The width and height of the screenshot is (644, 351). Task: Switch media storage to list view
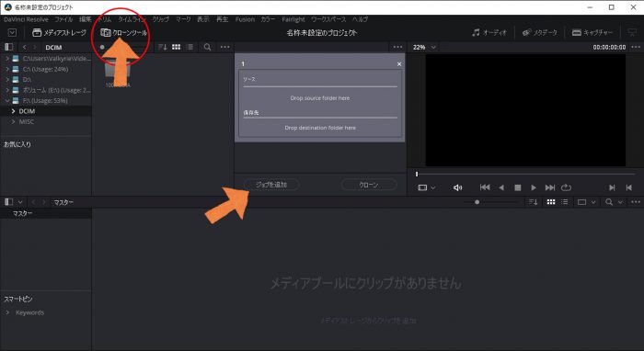pos(190,47)
